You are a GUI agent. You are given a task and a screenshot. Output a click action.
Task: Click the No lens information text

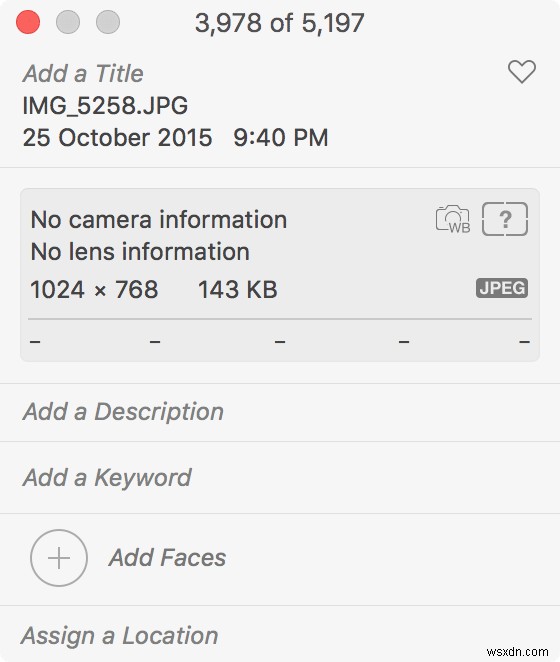point(140,252)
